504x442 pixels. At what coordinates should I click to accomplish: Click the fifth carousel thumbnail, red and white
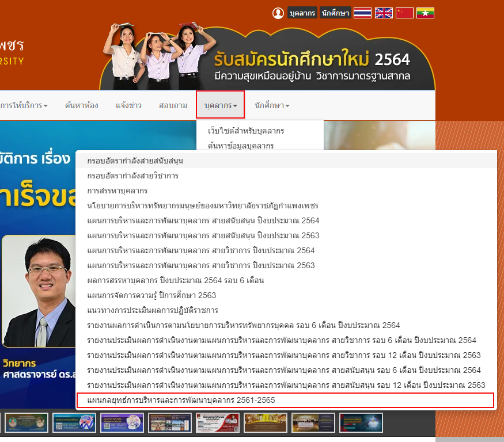[x=218, y=422]
